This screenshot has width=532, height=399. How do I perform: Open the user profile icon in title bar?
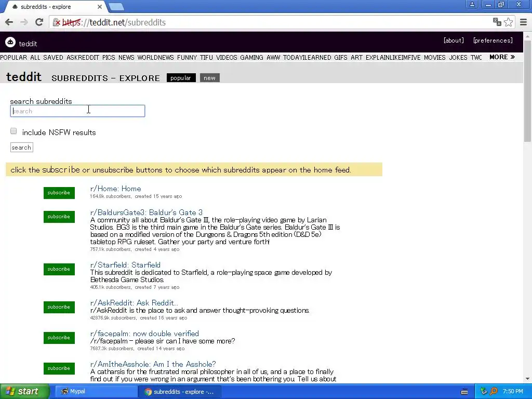click(472, 4)
